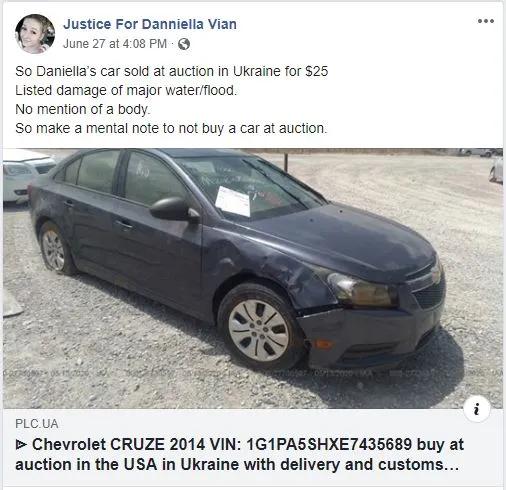Click the white car in the photo background
Viewport: 506px width, 490px height.
pos(27,176)
